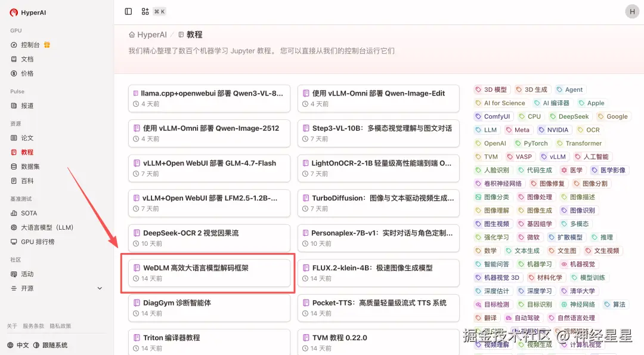Click the 关于 footer link
The height and width of the screenshot is (355, 644).
[x=12, y=326]
